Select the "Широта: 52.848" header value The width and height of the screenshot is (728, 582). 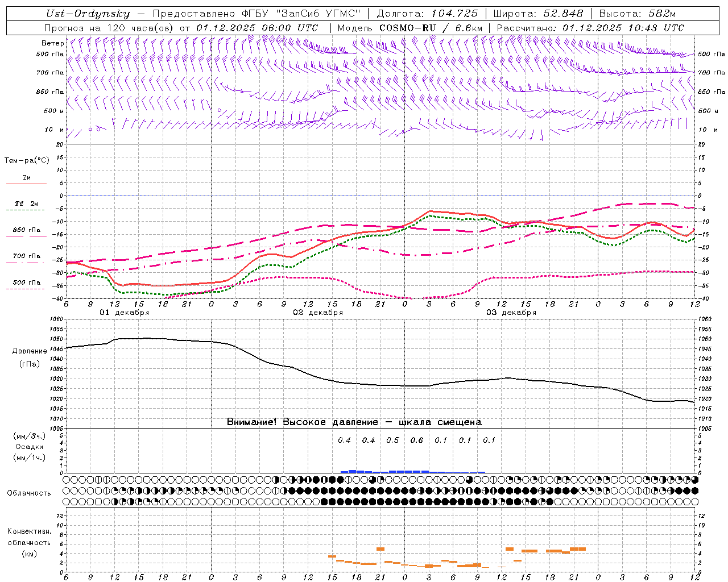coord(538,14)
